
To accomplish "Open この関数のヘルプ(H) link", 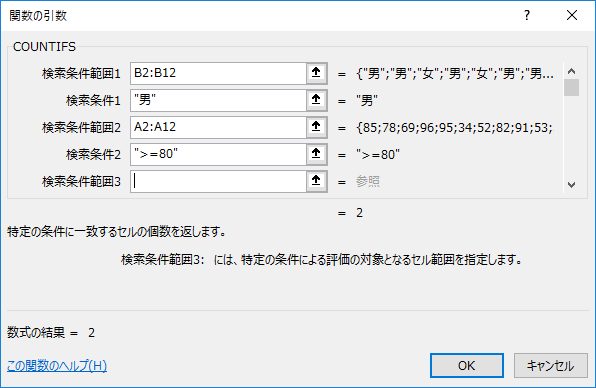I will 57,366.
